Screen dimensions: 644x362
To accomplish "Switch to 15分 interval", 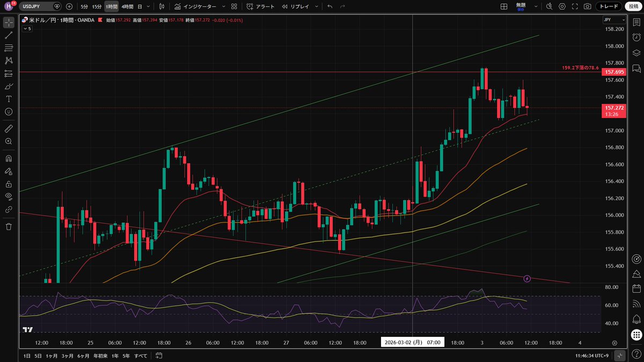I will (97, 6).
